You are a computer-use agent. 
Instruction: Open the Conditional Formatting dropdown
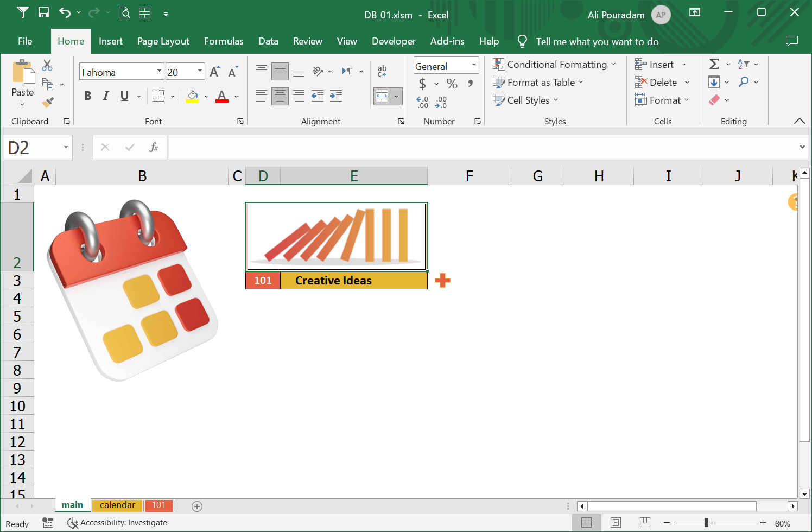(554, 64)
